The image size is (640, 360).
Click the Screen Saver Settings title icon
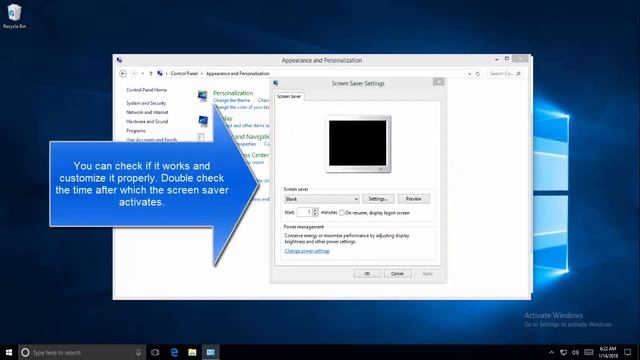(x=276, y=83)
